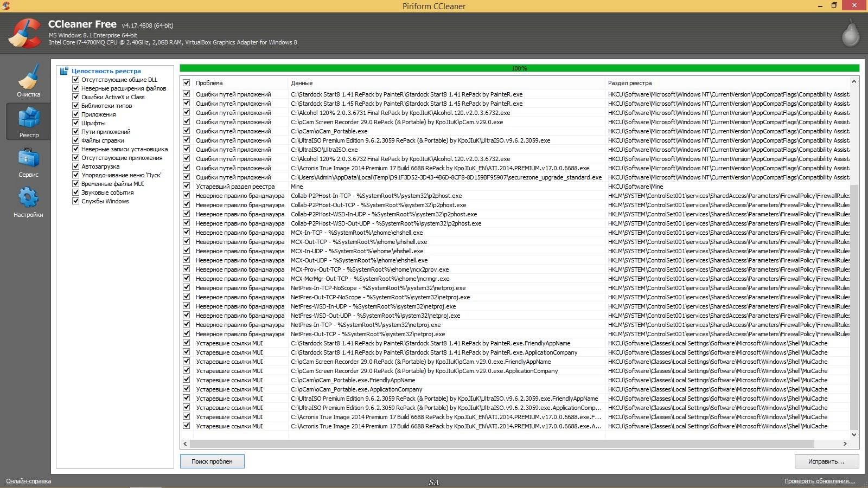The image size is (868, 488).
Task: Click the Неверные записи установщика label
Action: point(125,149)
